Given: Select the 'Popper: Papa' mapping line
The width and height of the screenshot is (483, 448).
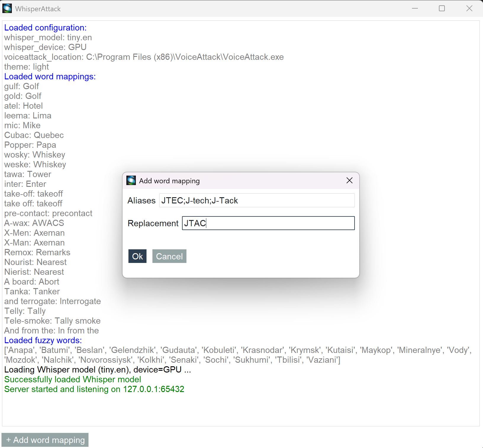Looking at the screenshot, I should [x=30, y=145].
